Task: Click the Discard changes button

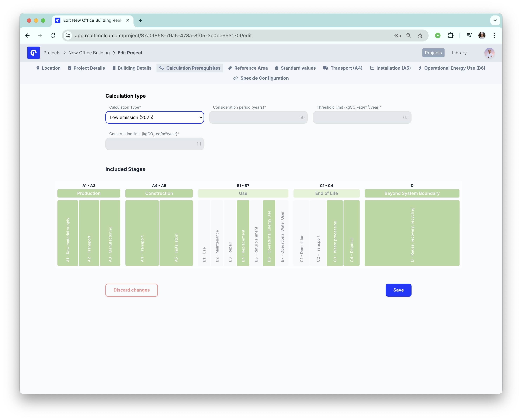Action: [132, 290]
